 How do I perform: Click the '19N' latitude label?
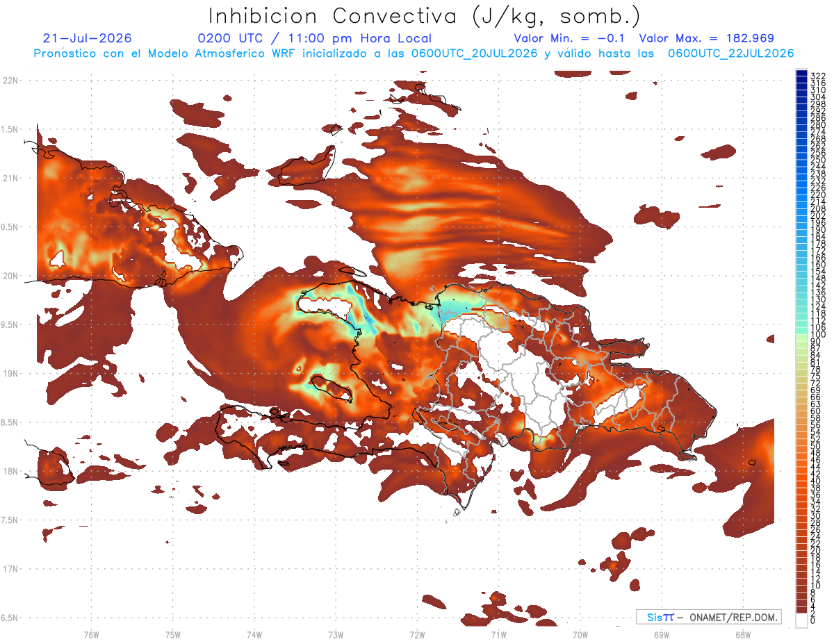(x=10, y=373)
